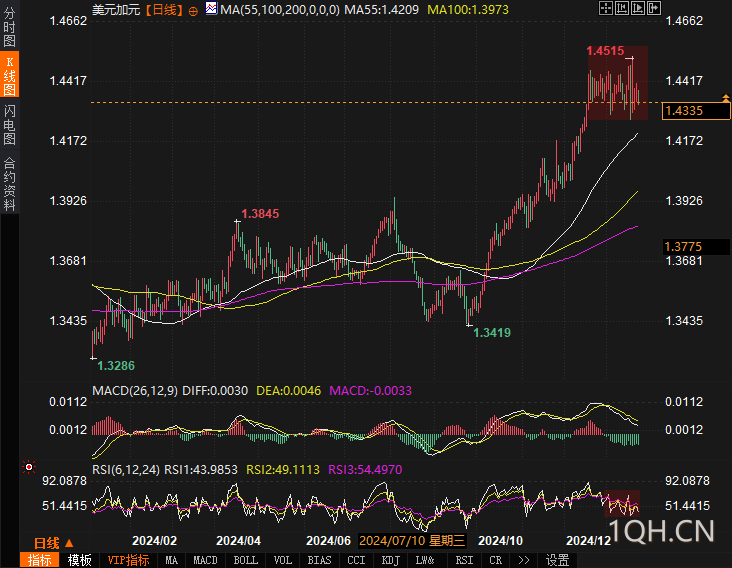
Task: Apply the MA indicator
Action: (x=171, y=560)
